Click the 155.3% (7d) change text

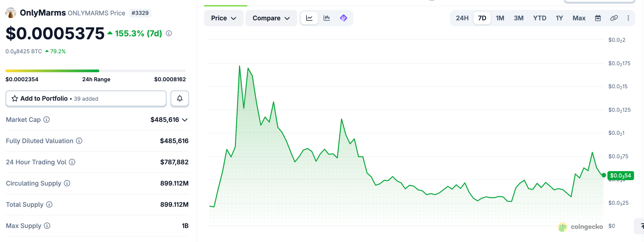[138, 33]
